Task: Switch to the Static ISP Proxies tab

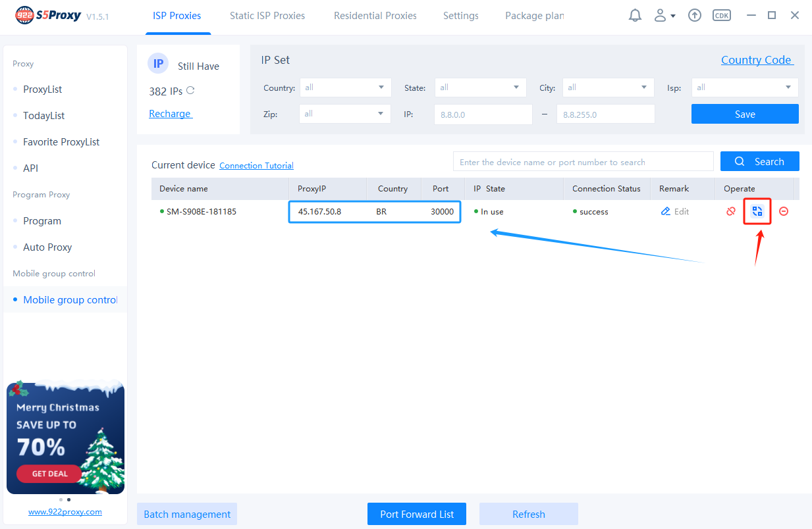Action: point(267,16)
